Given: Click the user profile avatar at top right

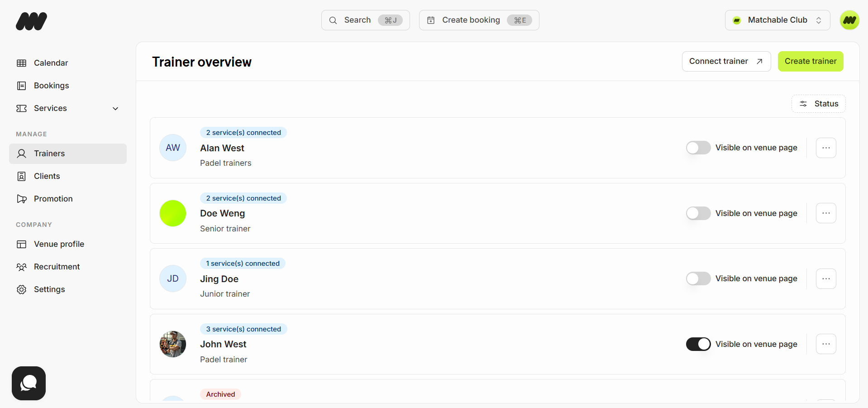Looking at the screenshot, I should click(x=849, y=20).
